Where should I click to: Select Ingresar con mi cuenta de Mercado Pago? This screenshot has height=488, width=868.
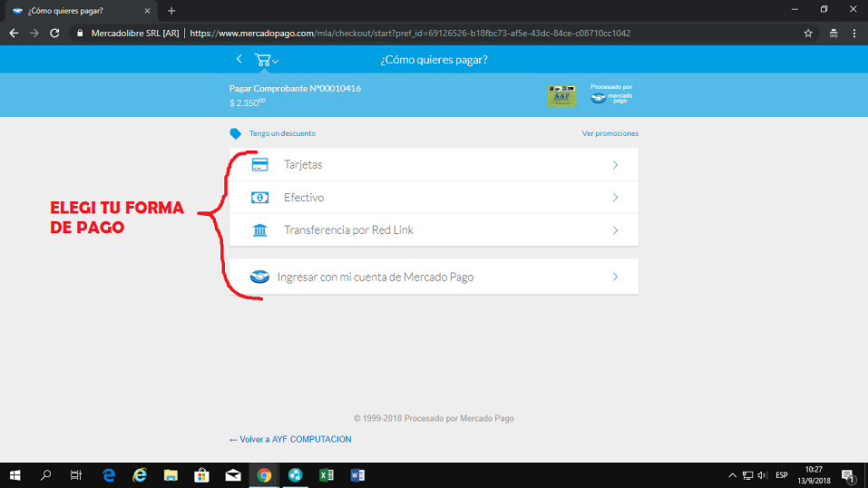434,277
